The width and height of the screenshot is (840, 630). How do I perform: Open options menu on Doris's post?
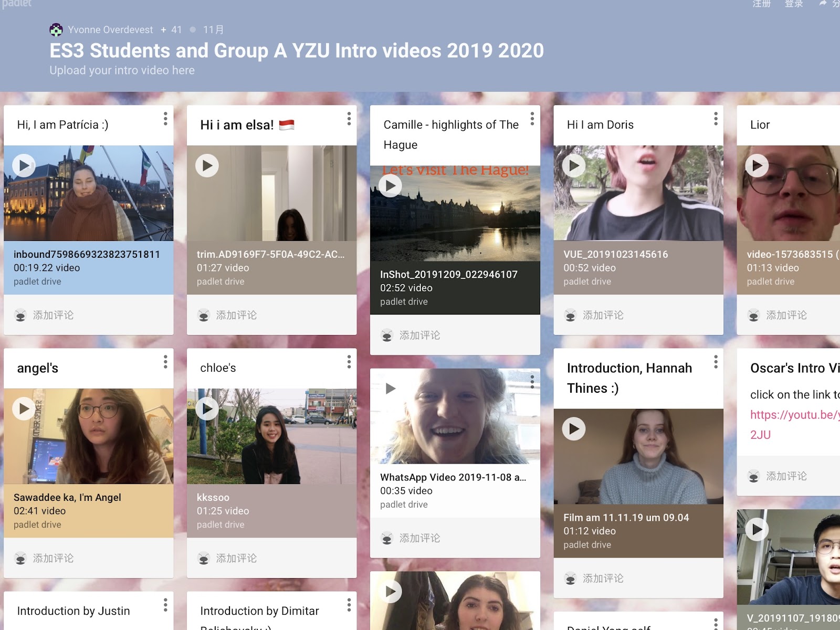[715, 119]
